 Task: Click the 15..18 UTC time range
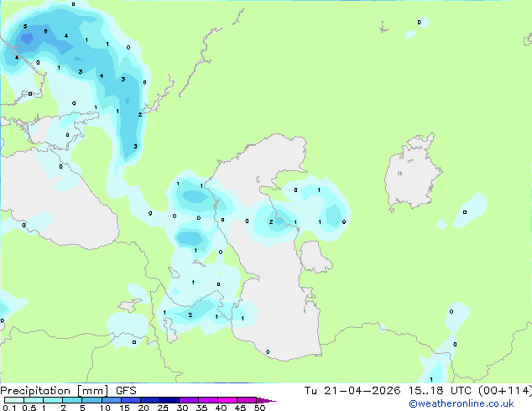click(440, 391)
